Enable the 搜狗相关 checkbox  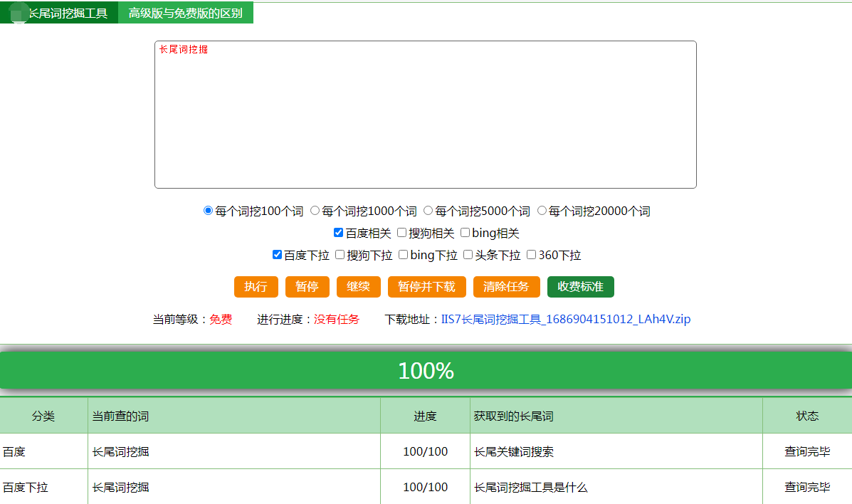pyautogui.click(x=401, y=233)
